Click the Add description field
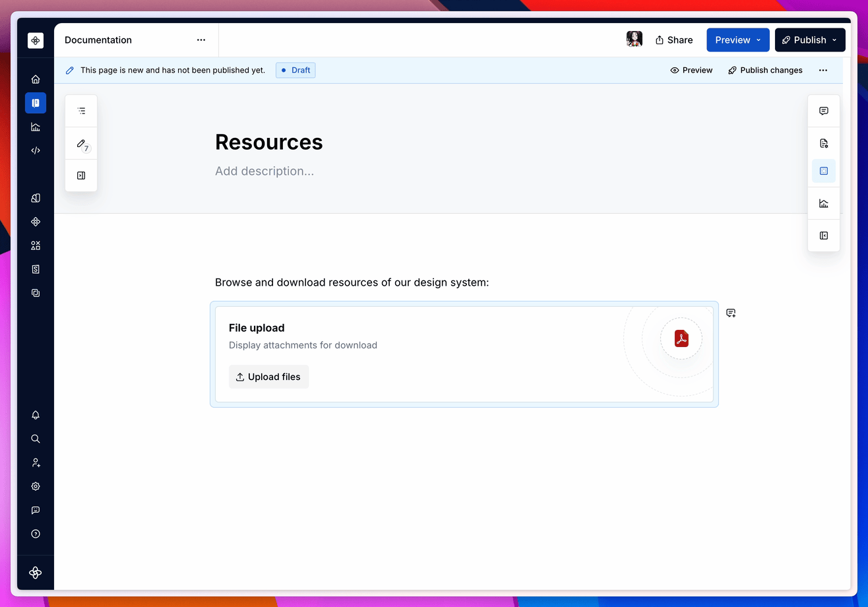The height and width of the screenshot is (607, 868). coord(264,171)
